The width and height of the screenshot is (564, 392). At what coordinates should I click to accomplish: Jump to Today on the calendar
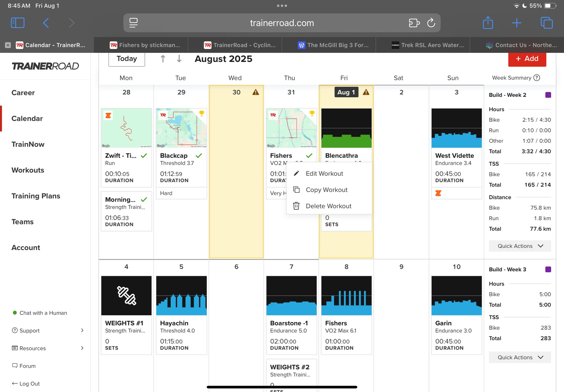[x=127, y=59]
